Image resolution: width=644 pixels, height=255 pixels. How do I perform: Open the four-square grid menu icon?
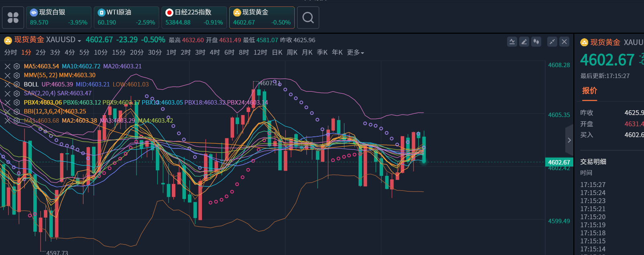tap(13, 18)
